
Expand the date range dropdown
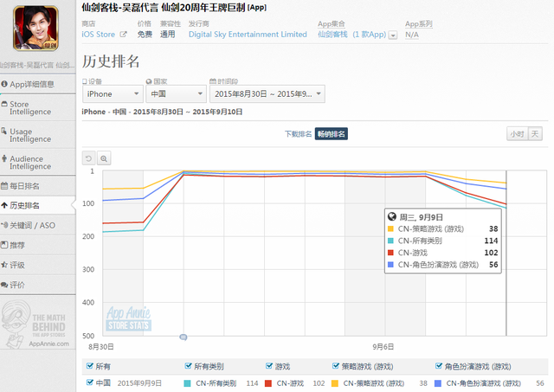pos(267,93)
